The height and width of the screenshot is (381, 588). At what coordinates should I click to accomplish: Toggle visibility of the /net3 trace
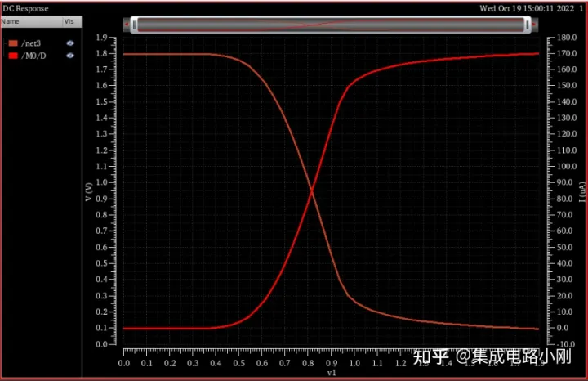(70, 43)
